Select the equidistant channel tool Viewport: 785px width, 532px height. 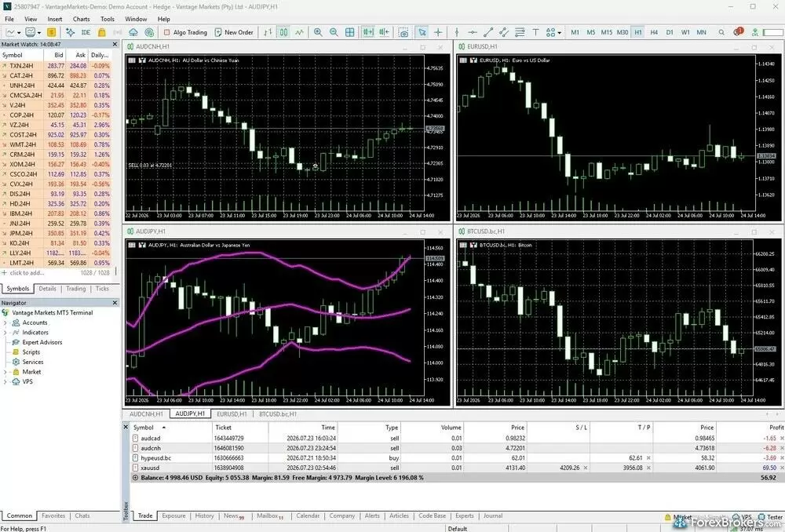[x=504, y=32]
